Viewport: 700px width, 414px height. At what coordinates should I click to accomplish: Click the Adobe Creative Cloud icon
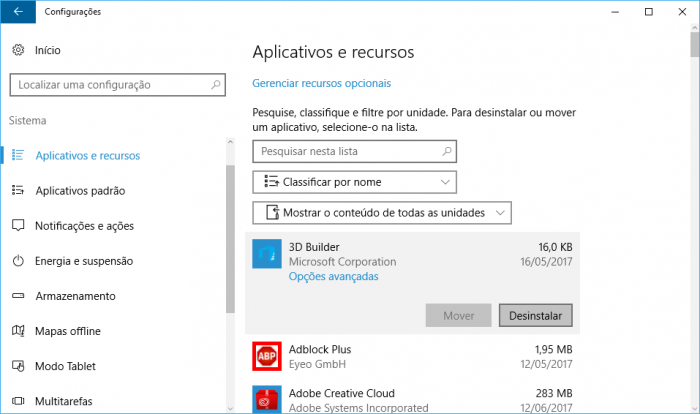(x=267, y=399)
